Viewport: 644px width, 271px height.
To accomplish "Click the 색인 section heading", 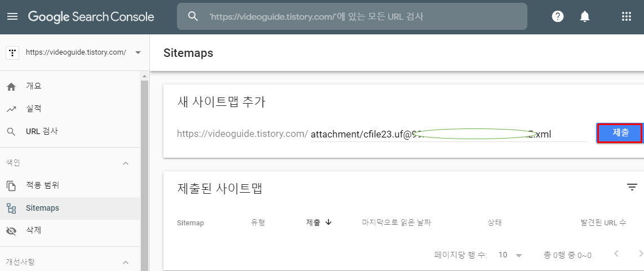I will pyautogui.click(x=13, y=163).
